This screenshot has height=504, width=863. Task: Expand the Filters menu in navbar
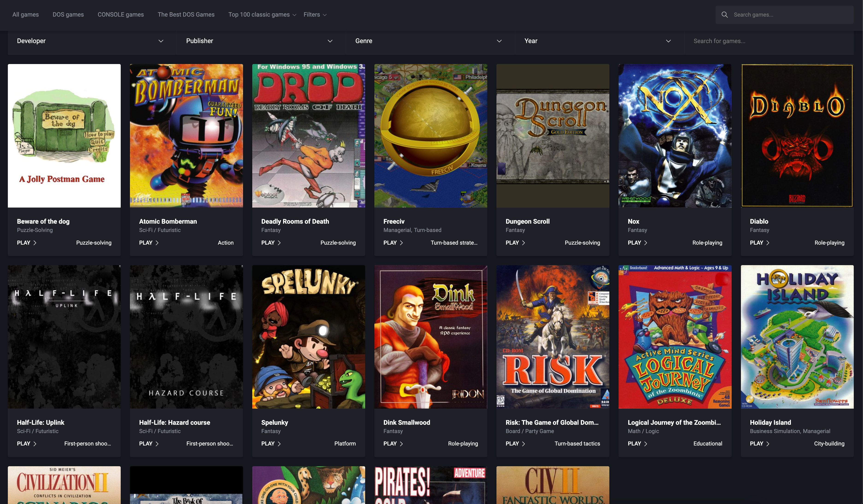(x=315, y=15)
